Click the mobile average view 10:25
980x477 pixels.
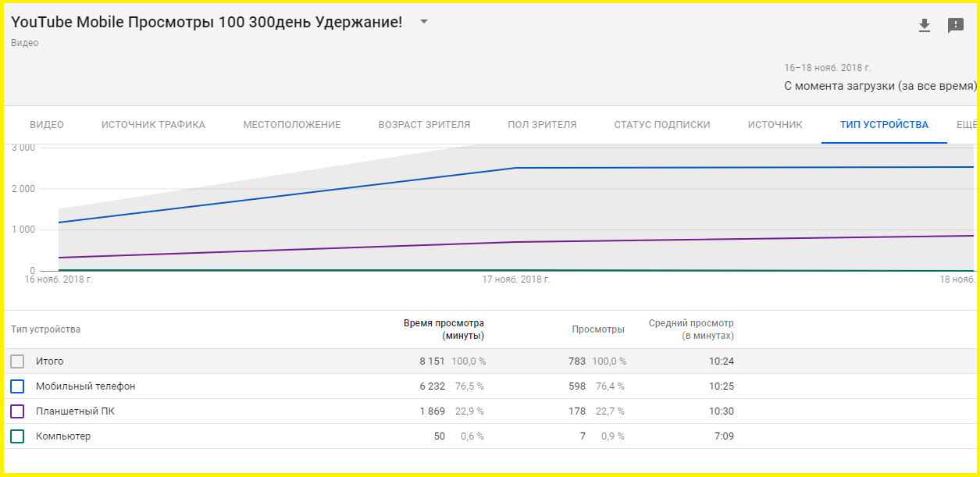722,386
